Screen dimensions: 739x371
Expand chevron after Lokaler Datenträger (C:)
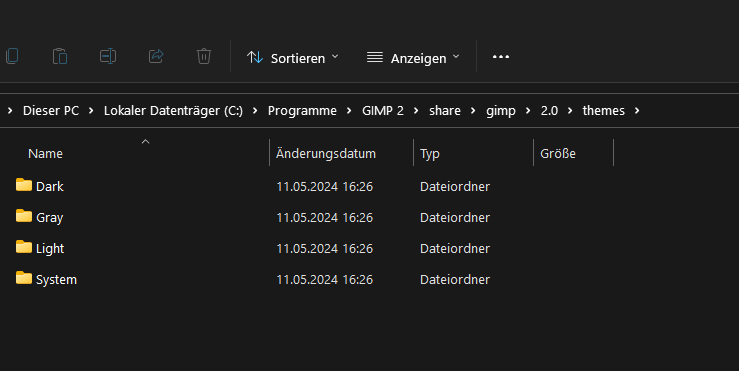255,111
